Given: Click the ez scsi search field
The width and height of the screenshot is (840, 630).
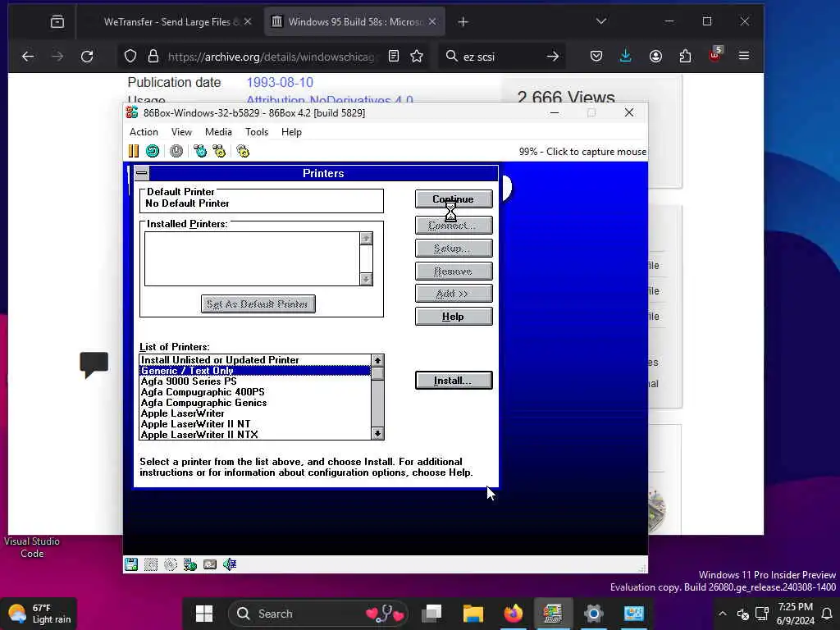Looking at the screenshot, I should point(501,57).
